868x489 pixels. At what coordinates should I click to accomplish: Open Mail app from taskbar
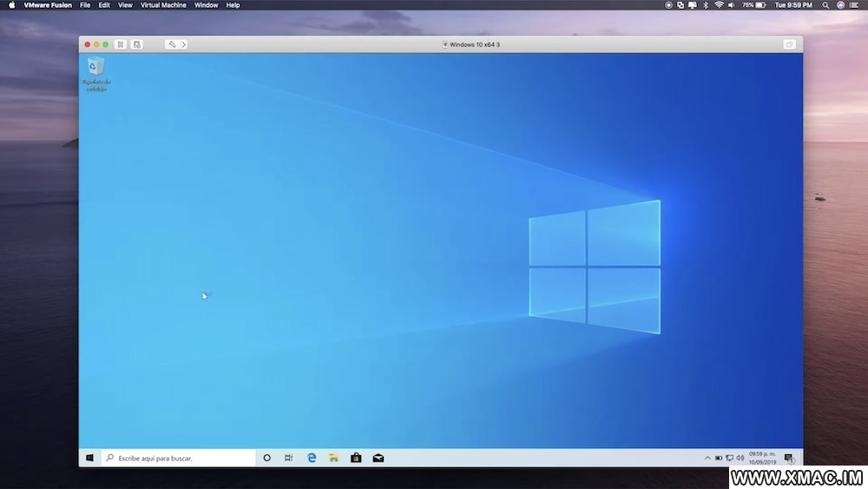pyautogui.click(x=378, y=458)
